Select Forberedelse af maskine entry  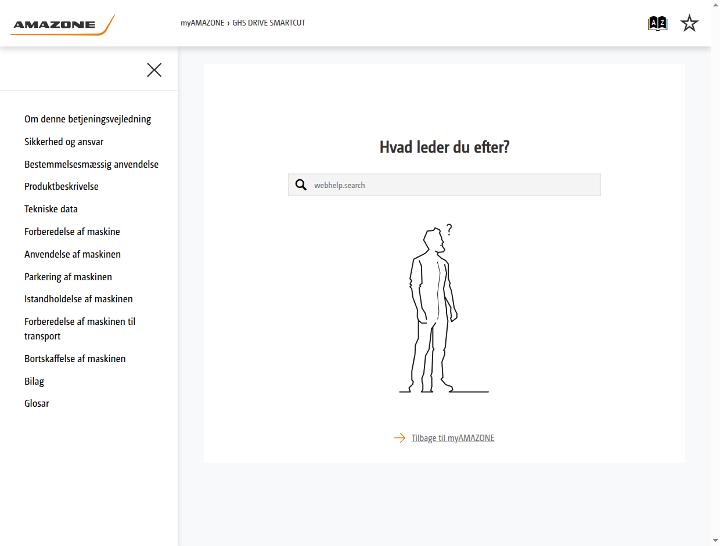click(x=72, y=231)
